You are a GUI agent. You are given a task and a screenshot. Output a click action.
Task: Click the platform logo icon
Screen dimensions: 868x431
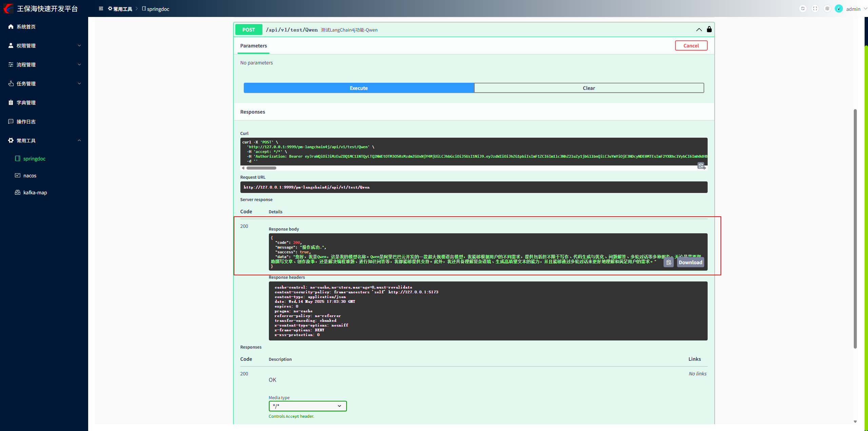[x=8, y=9]
